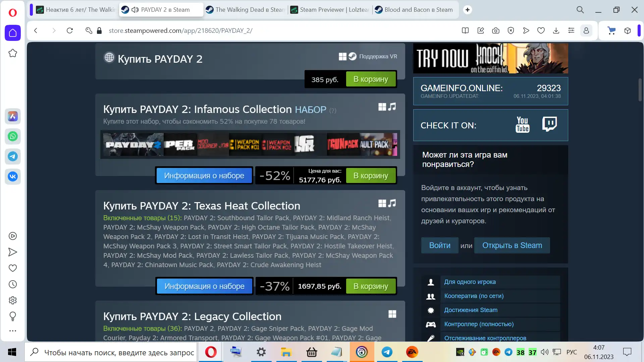Open downloads arrow icon

(556, 31)
